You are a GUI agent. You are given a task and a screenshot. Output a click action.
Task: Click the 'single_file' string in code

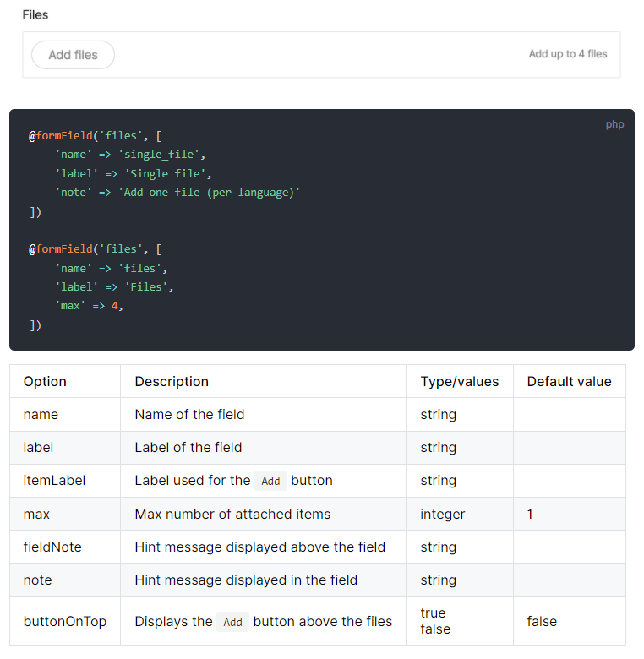click(x=159, y=155)
